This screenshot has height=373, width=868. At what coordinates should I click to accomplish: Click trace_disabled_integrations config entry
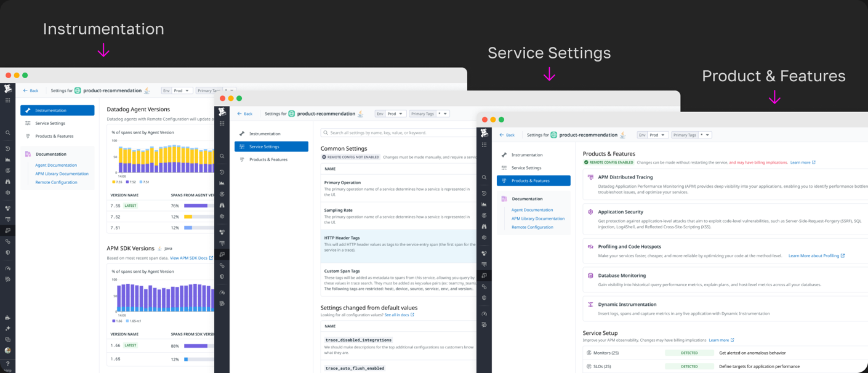358,340
